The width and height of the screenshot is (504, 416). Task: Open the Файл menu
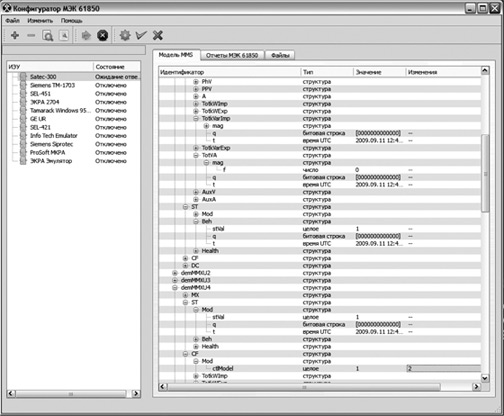point(13,21)
